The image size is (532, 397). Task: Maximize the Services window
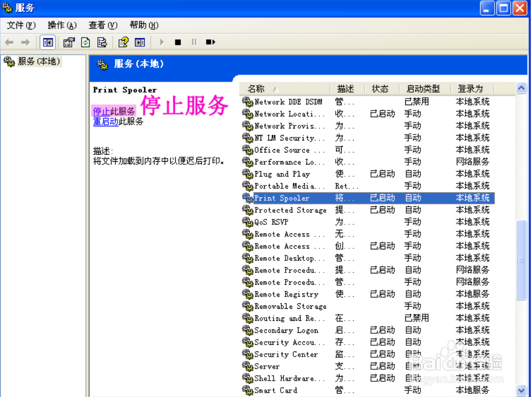[504, 8]
